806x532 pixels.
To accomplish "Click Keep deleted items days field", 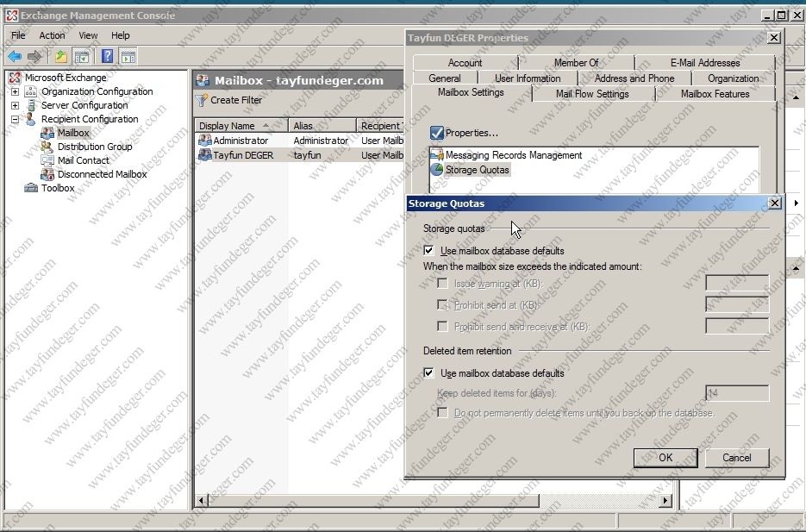I will click(x=738, y=393).
